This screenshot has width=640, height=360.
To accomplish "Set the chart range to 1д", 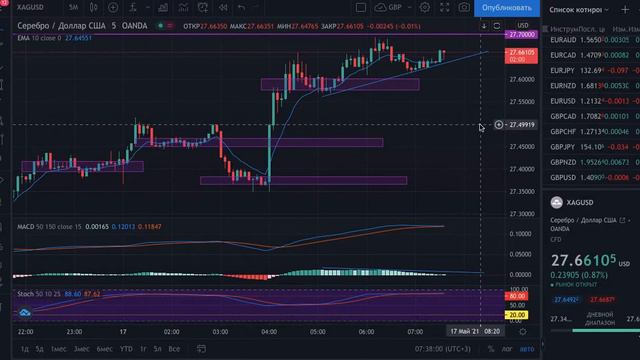I will pos(24,349).
